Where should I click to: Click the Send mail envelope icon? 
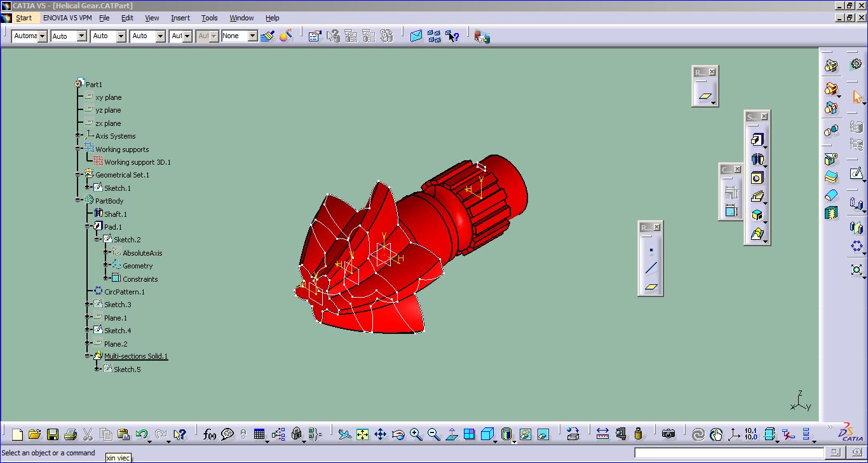416,36
